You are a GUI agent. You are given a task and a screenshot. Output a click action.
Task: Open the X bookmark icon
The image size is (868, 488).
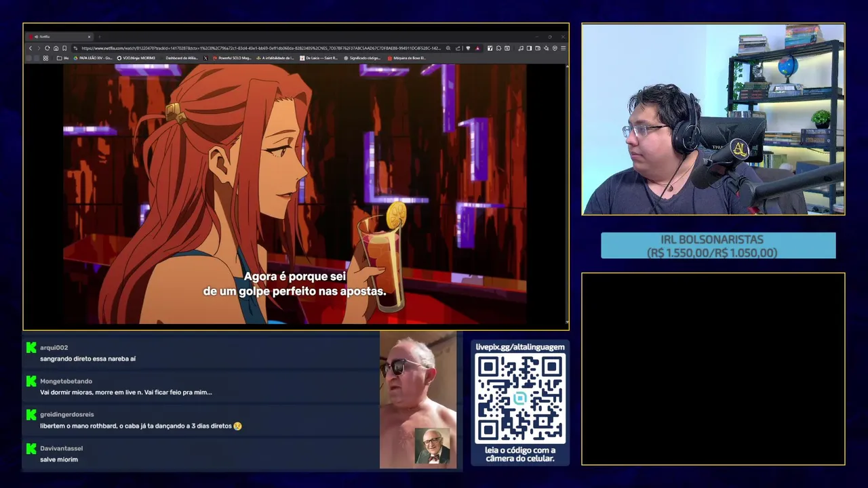[x=205, y=58]
